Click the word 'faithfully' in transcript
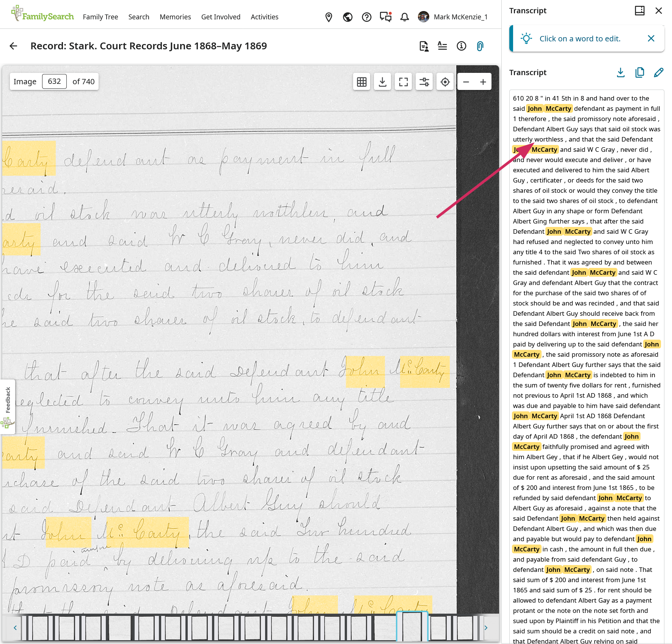The image size is (672, 644). pyautogui.click(x=555, y=447)
